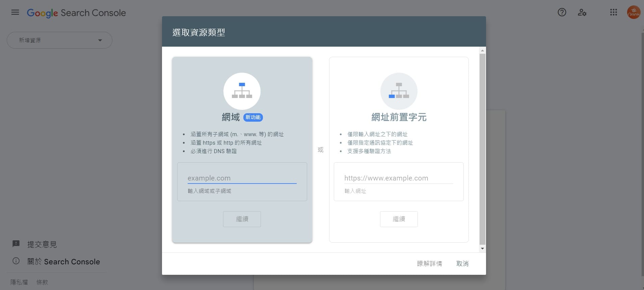Click 繼續 under the 網域 card
Viewport: 644px width, 290px height.
pos(242,219)
